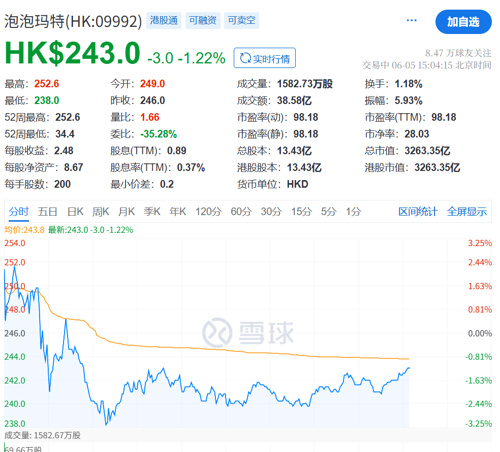This screenshot has width=500, height=452.
Task: Click the 委比 value -35.28%
Action: tap(158, 134)
